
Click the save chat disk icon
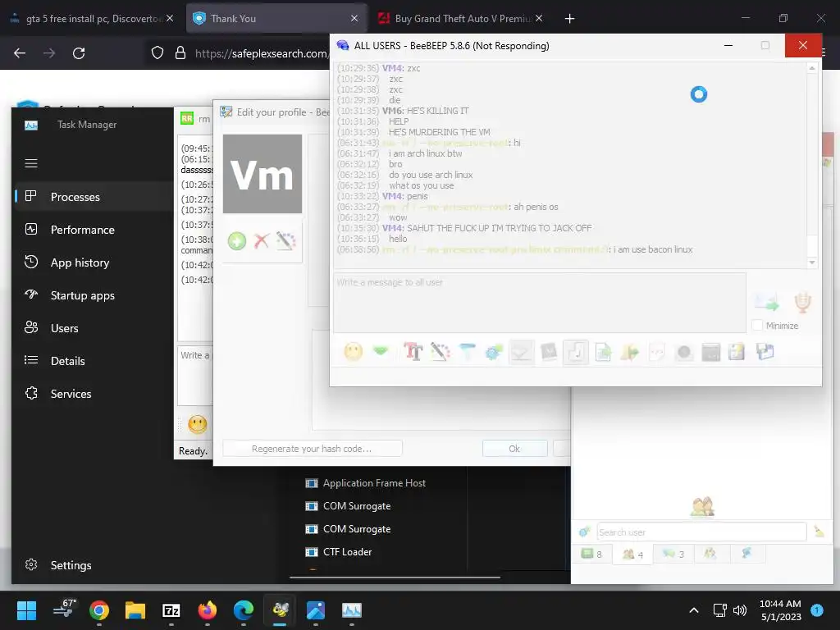click(765, 352)
